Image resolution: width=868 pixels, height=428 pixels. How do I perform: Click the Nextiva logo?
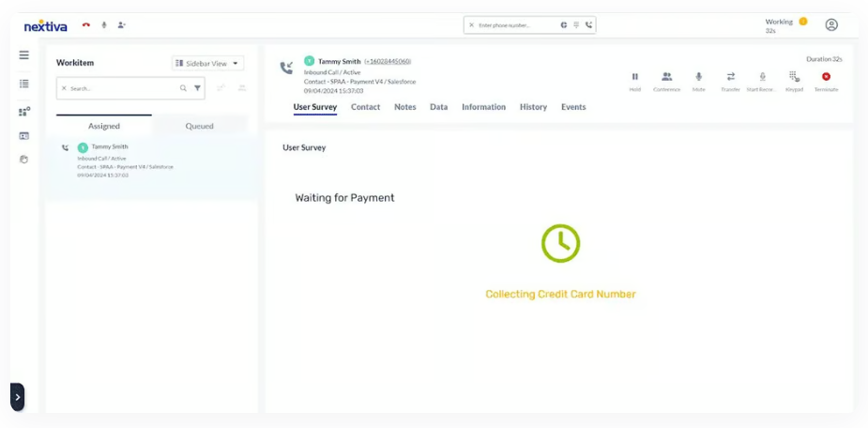45,25
